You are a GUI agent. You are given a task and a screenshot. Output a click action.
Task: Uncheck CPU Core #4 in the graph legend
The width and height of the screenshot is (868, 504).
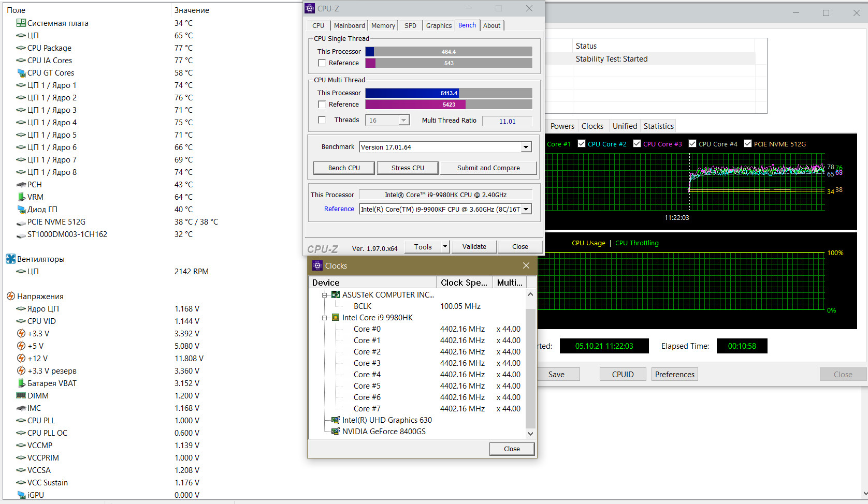(x=692, y=143)
